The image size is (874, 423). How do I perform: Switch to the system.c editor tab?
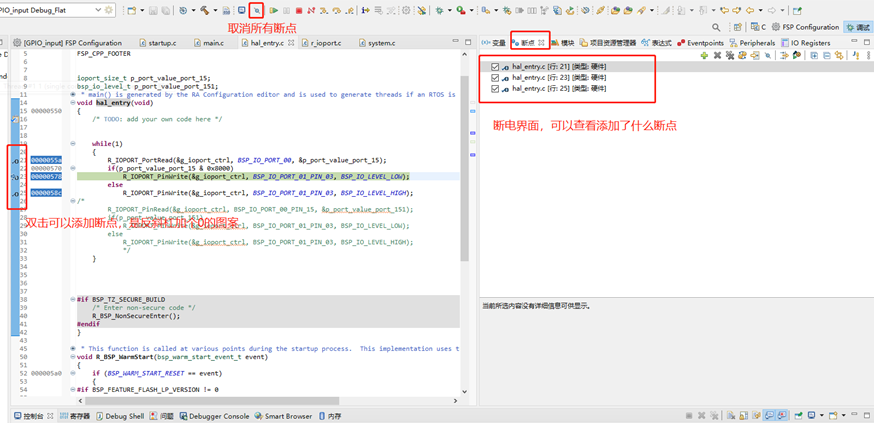pyautogui.click(x=377, y=42)
